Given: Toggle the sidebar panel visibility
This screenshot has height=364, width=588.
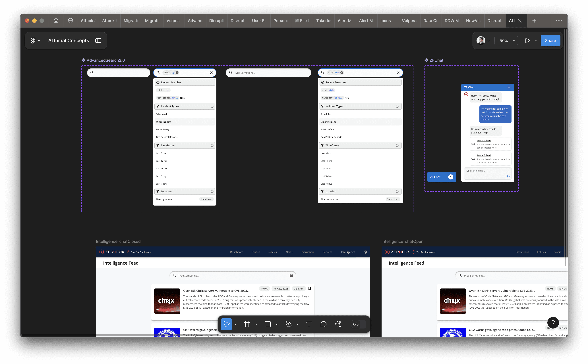Looking at the screenshot, I should pos(98,41).
